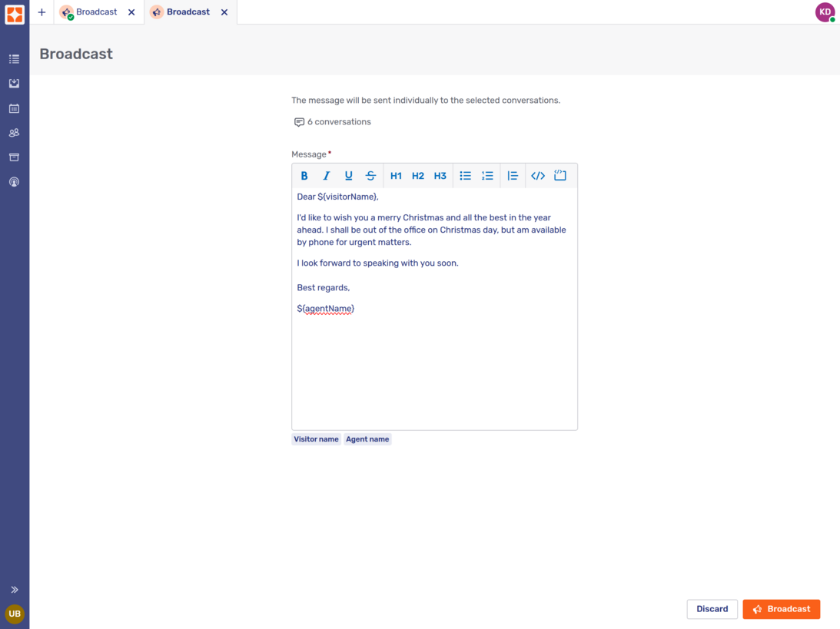This screenshot has width=840, height=629.
Task: Select the Underline formatting icon
Action: (x=349, y=175)
